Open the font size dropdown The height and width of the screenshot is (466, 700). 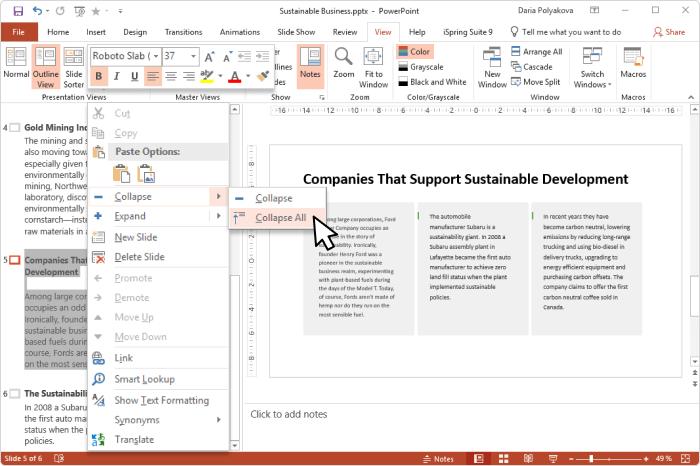pos(193,56)
